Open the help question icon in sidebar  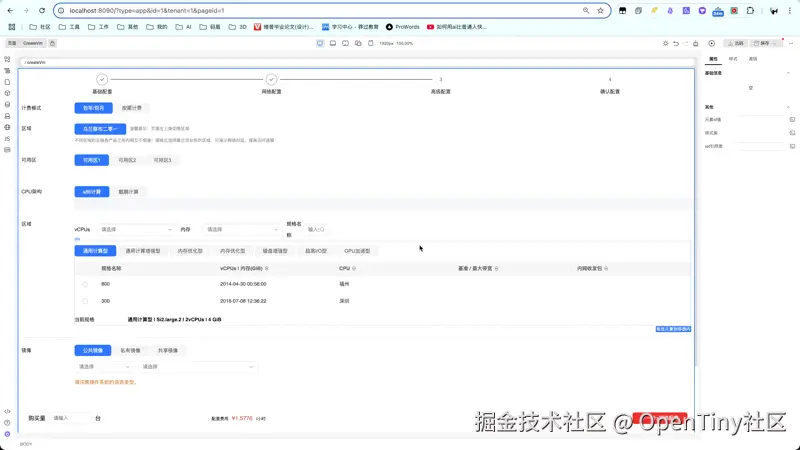pos(7,422)
